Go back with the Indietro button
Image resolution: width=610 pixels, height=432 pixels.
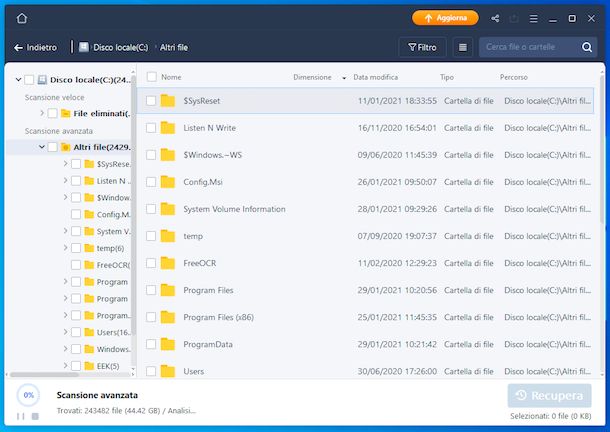click(x=35, y=47)
